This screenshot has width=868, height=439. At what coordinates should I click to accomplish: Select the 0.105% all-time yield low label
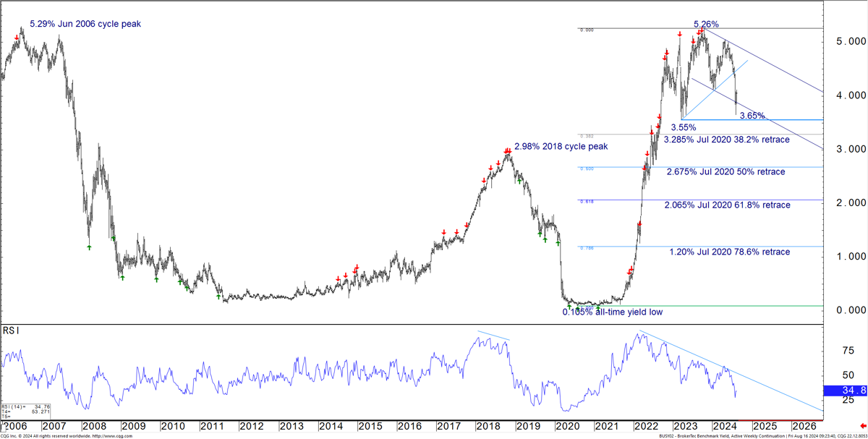[612, 312]
